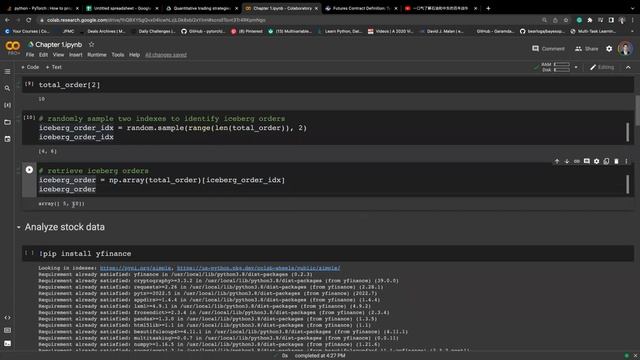This screenshot has height=360, width=640.
Task: Open the browser extensions puzzle icon
Action: (x=590, y=20)
